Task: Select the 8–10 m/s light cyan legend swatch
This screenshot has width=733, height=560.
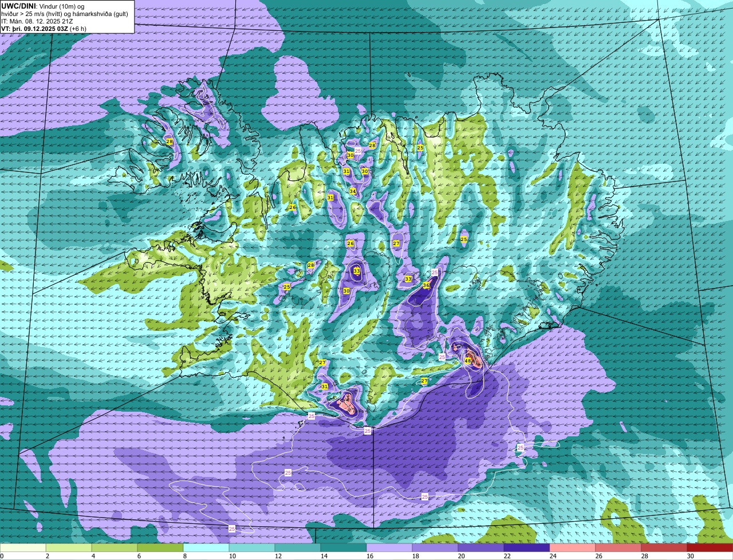Action: (x=206, y=548)
